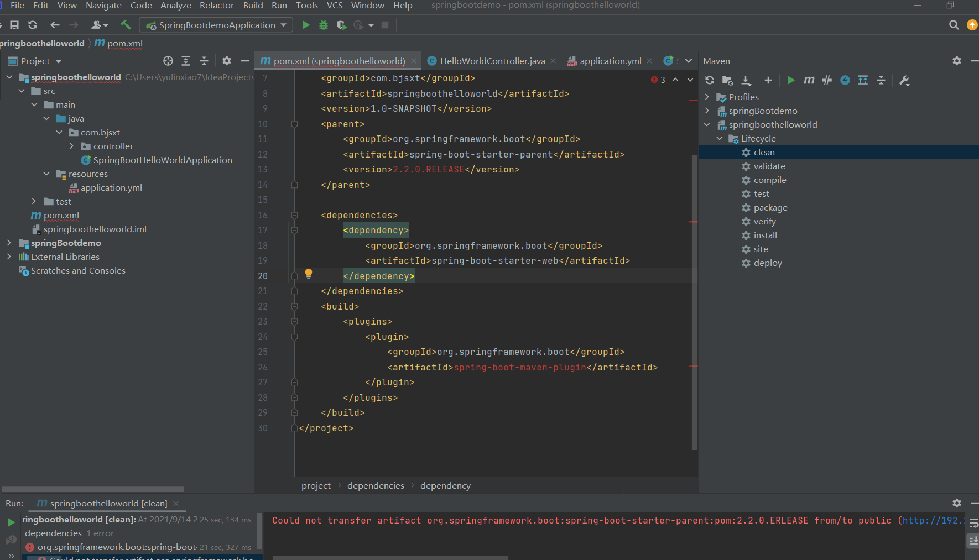Click Expand All in the Project panel
The image size is (979, 560).
click(x=186, y=61)
